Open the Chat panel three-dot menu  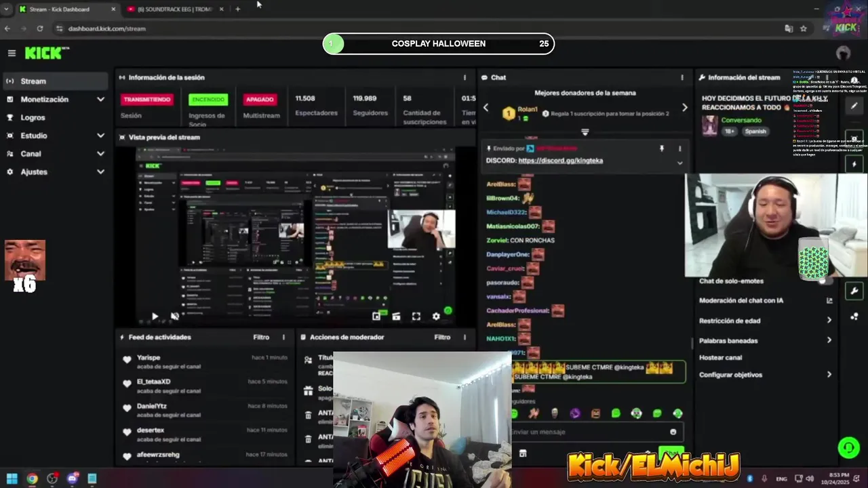(682, 77)
